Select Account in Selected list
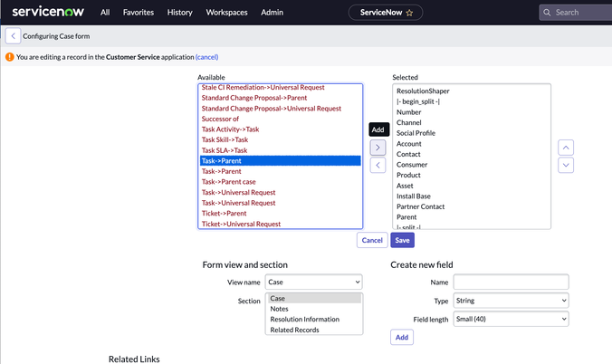This screenshot has height=364, width=612. click(472, 144)
